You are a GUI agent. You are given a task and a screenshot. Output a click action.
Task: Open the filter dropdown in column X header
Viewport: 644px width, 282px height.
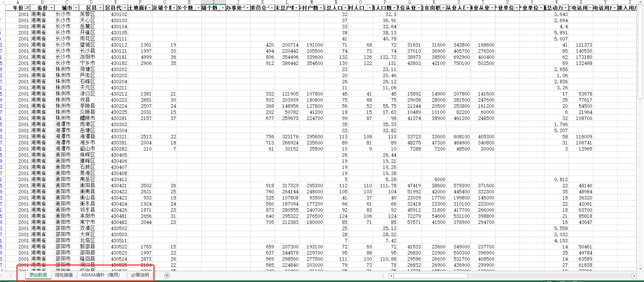point(590,8)
